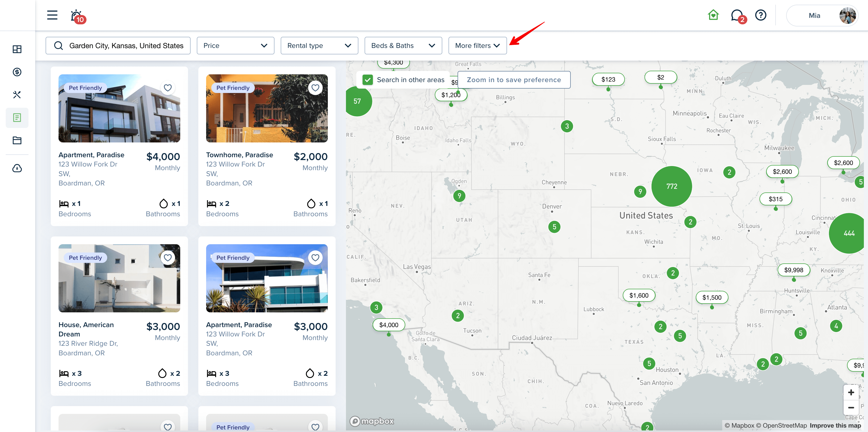This screenshot has width=868, height=432.
Task: Open the maintenance tools icon in sidebar
Action: point(17,95)
